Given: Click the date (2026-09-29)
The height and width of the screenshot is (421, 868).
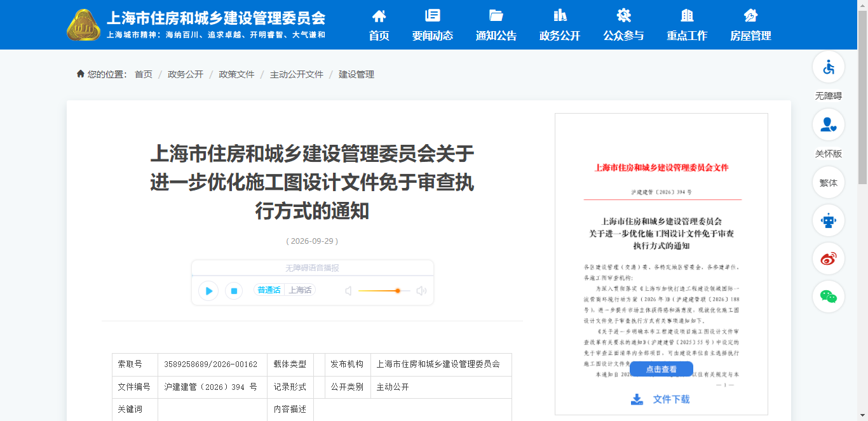Looking at the screenshot, I should coord(312,241).
